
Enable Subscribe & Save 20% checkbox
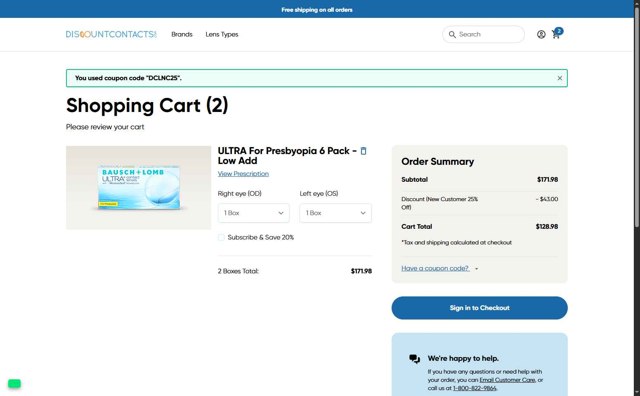tap(221, 237)
